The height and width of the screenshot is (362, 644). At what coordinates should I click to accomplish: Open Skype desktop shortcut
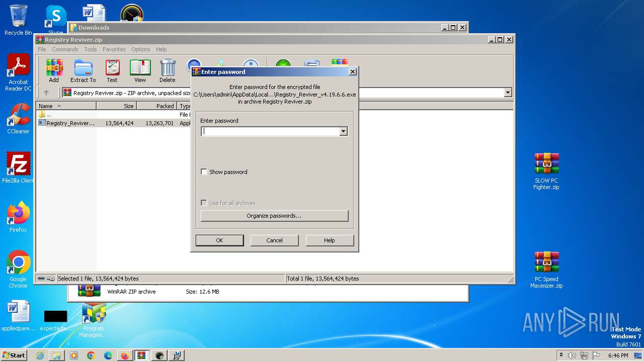[x=55, y=20]
